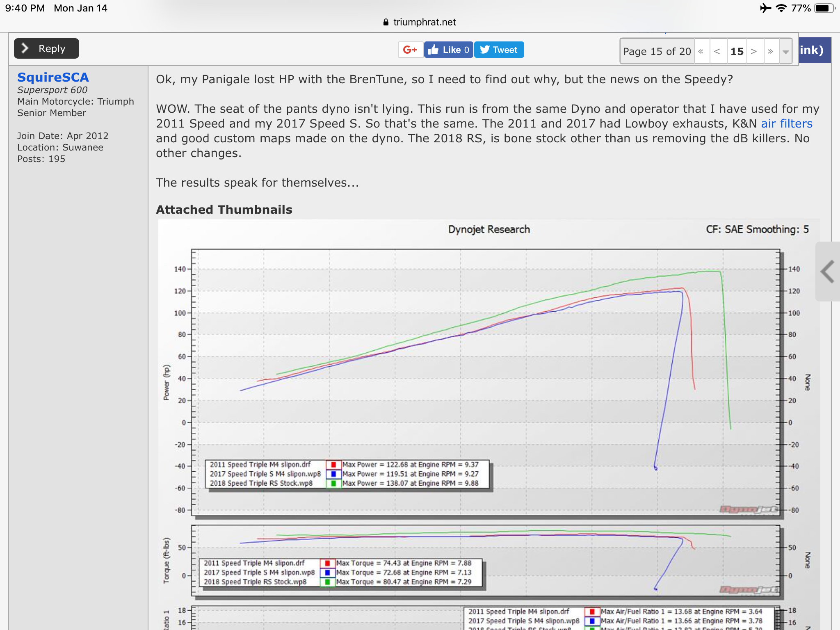Tap the airplane mode indicator
840x630 pixels.
(765, 8)
